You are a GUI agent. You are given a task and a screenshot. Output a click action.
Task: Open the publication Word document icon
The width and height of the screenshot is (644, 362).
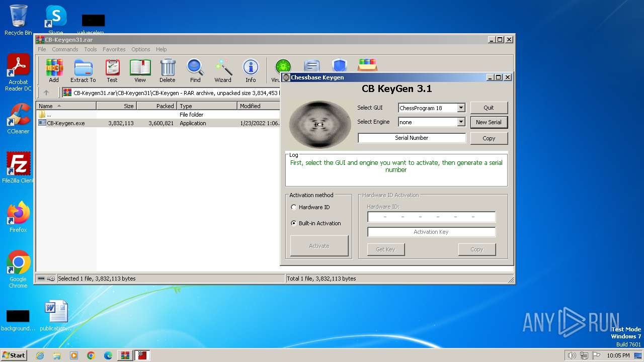55,316
